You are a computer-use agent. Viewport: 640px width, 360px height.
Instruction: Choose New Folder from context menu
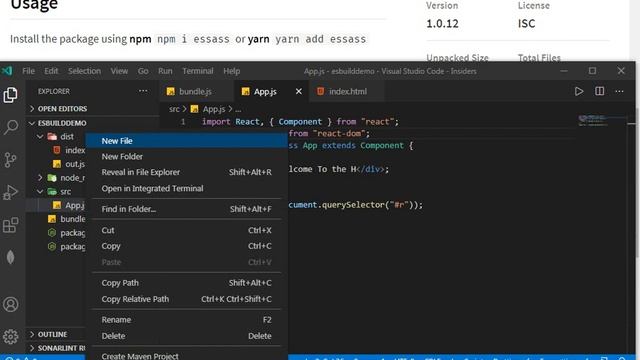(187, 156)
